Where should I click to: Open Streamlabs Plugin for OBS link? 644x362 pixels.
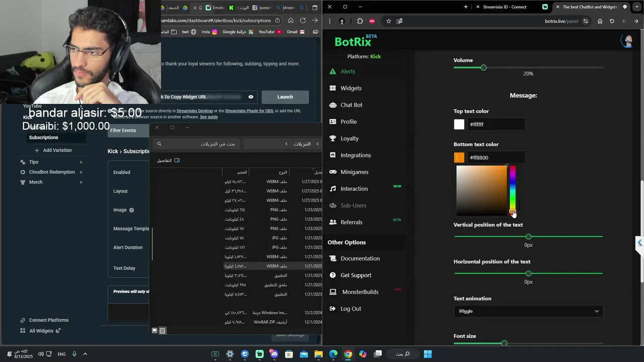click(249, 111)
